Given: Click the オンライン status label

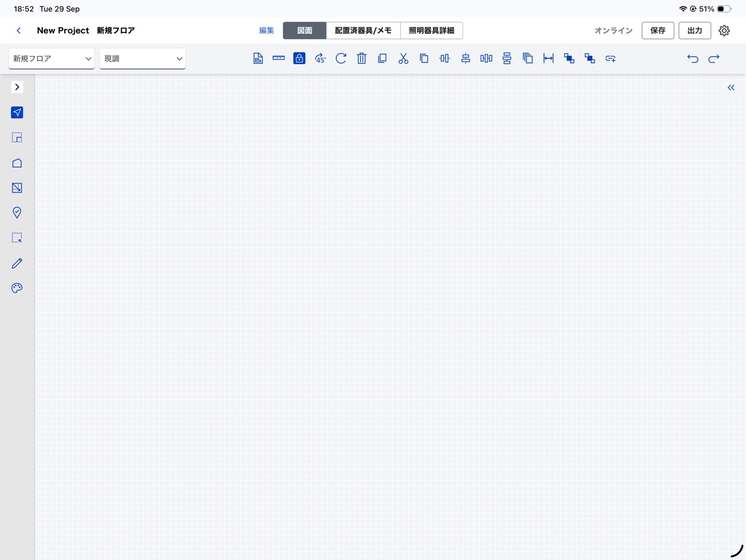Looking at the screenshot, I should 614,31.
